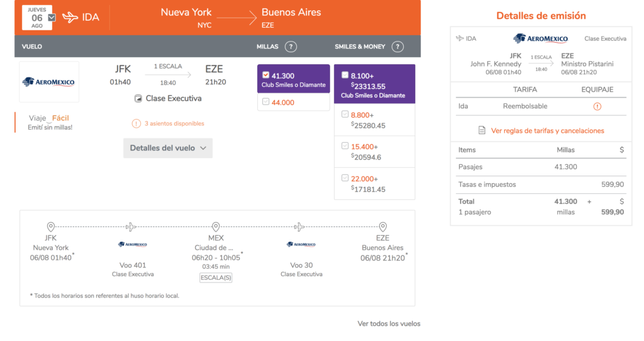644x341 pixels.
Task: Click the Voo 30 flight number
Action: tap(301, 266)
